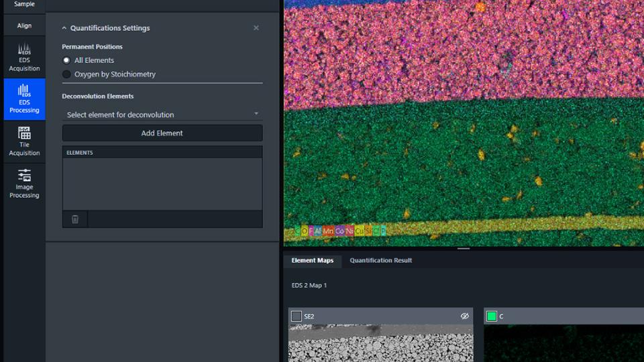
Task: Click the Ni tag in map legend
Action: (x=350, y=231)
